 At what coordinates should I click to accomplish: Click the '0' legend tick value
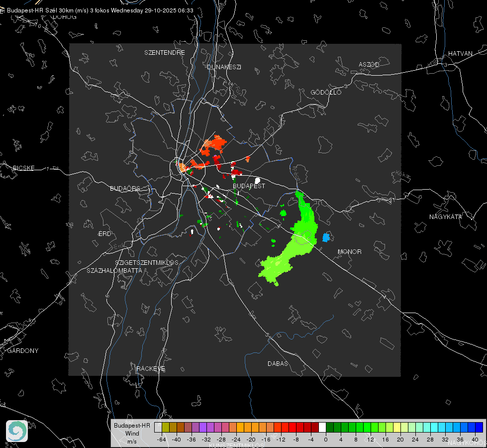tap(325, 440)
